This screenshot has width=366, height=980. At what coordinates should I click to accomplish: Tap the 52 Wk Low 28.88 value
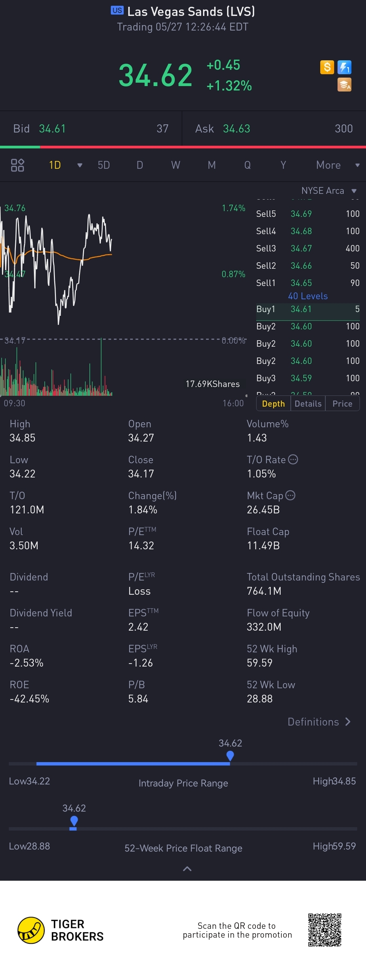click(x=260, y=698)
